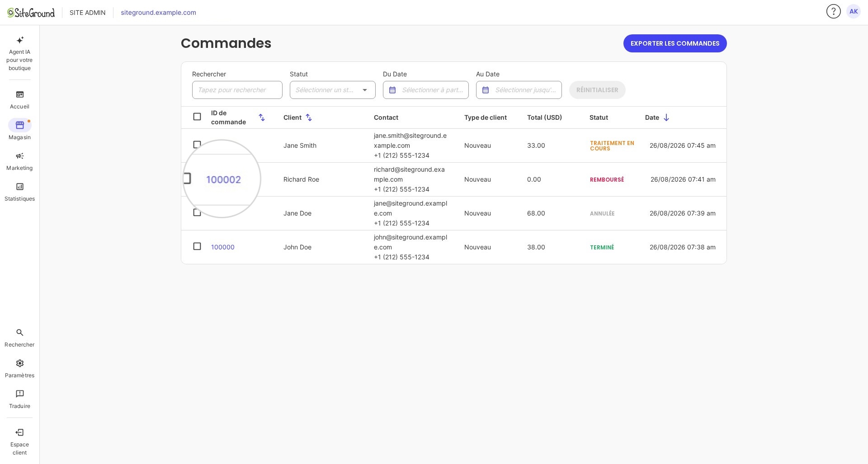
Task: Click date 26/08/2026 07:41 am
Action: pyautogui.click(x=683, y=179)
